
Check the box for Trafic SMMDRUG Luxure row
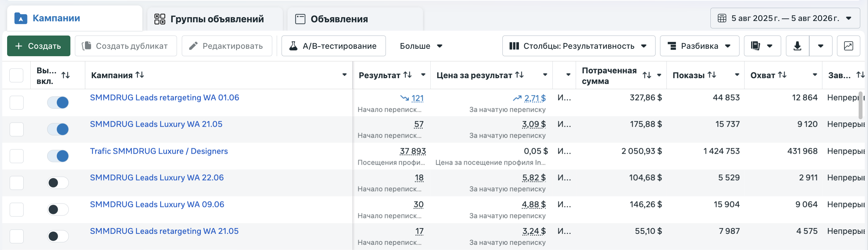[16, 156]
